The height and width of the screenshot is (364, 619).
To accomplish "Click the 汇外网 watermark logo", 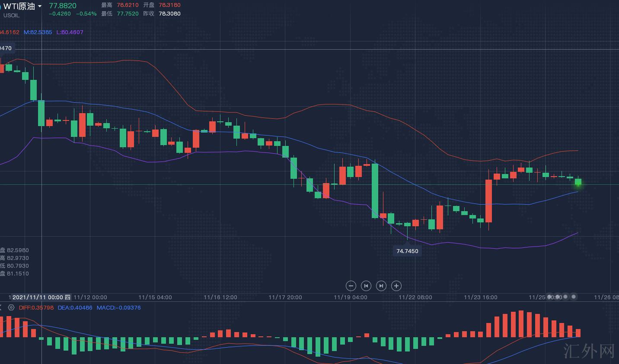I will click(590, 351).
